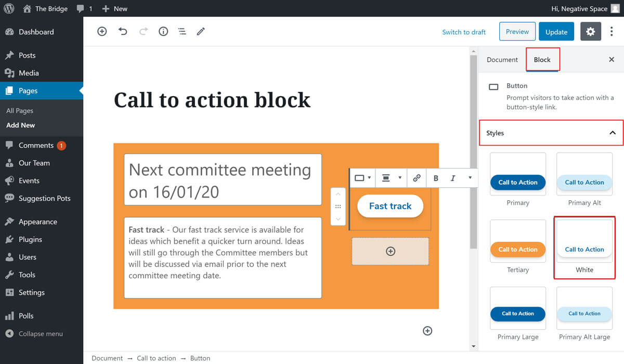Viewport: 624px width, 364px height.
Task: Switch to the Document tab
Action: click(502, 60)
